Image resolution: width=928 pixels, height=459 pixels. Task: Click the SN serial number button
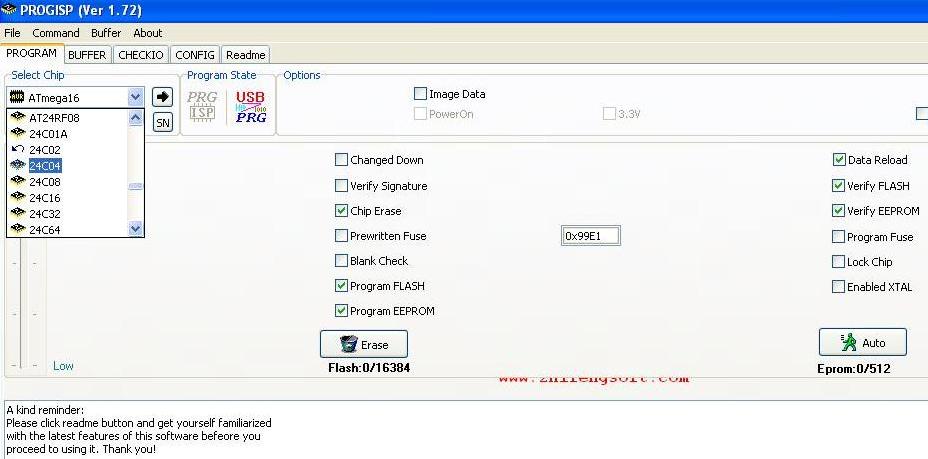[162, 123]
